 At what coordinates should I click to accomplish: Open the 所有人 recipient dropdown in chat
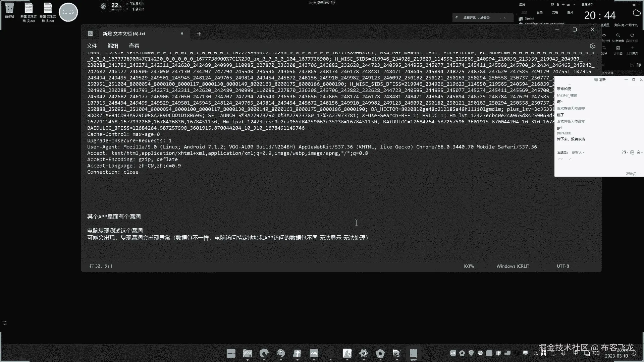[x=578, y=153]
